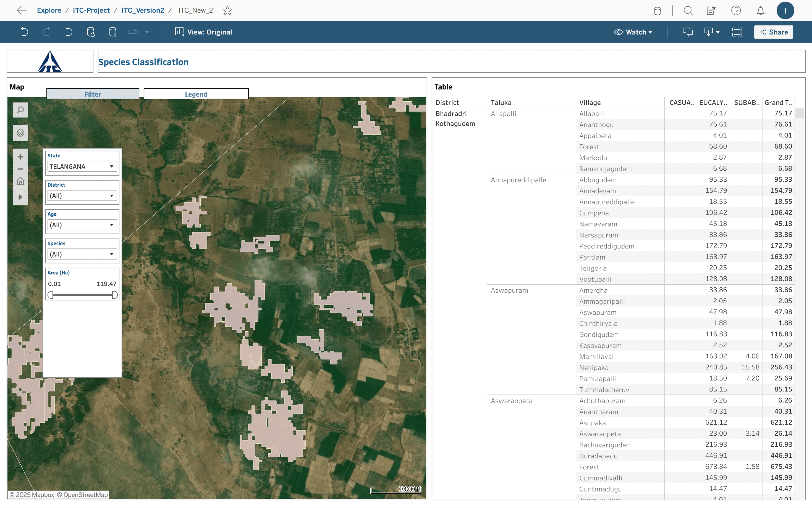Click the Share button
Image resolution: width=812 pixels, height=508 pixels.
coord(773,32)
